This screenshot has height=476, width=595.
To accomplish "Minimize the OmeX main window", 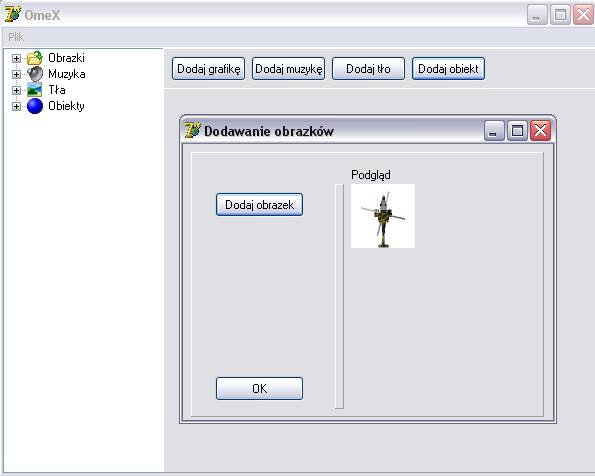I will coord(537,15).
